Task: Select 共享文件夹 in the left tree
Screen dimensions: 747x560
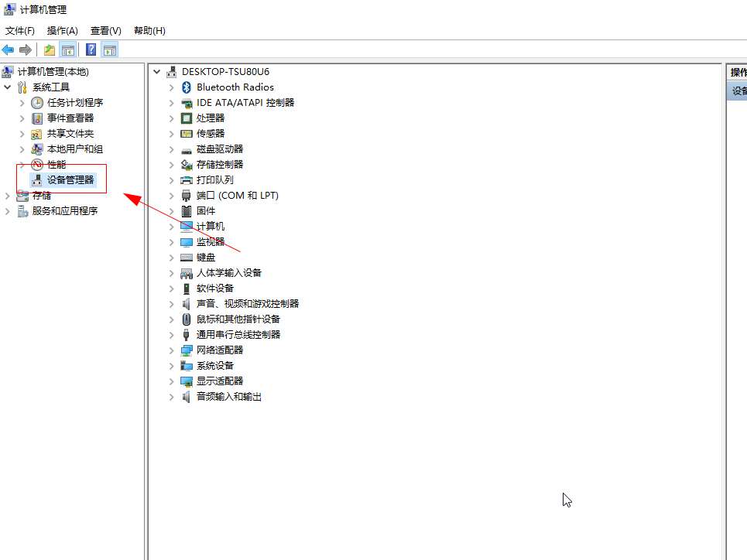Action: click(70, 134)
